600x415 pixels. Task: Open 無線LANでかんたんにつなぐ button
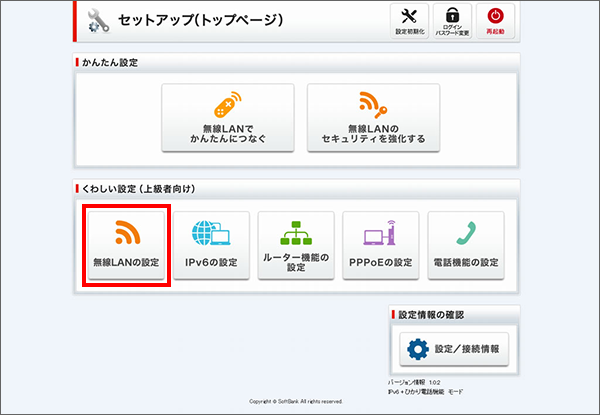coord(228,118)
